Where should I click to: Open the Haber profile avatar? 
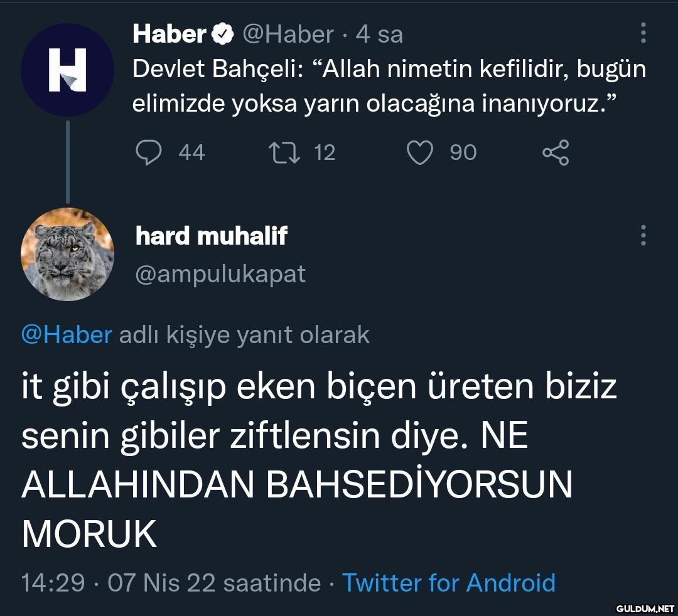coord(67,70)
